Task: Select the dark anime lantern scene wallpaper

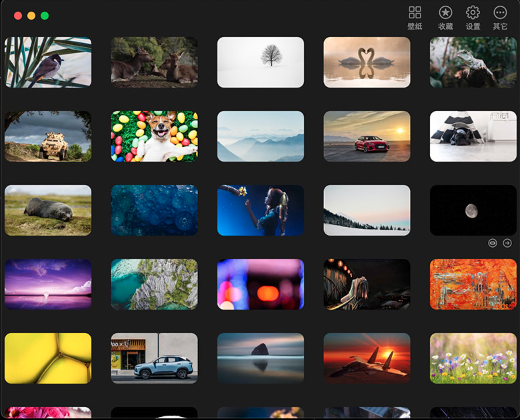Action: click(x=367, y=284)
